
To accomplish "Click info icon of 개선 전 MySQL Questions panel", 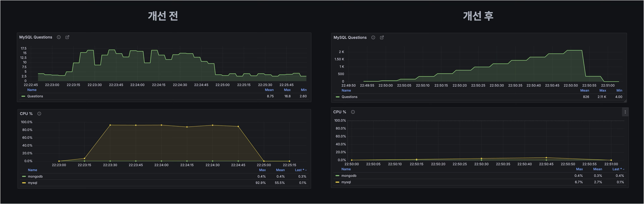I will [x=59, y=37].
